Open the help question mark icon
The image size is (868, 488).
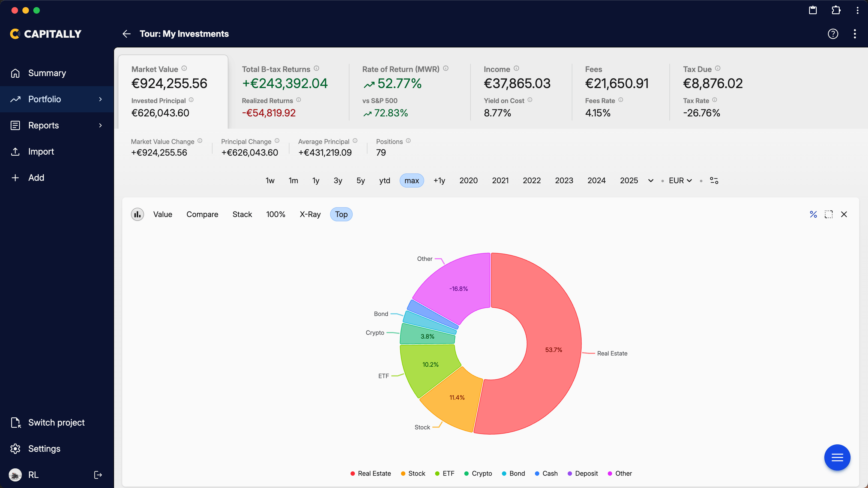tap(833, 34)
